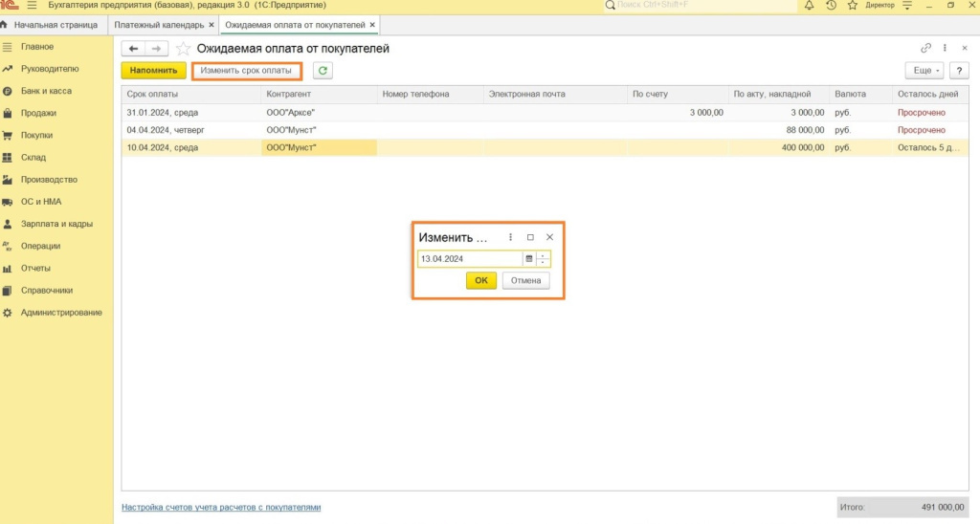Click date stepper arrows in dialog

[x=543, y=259]
